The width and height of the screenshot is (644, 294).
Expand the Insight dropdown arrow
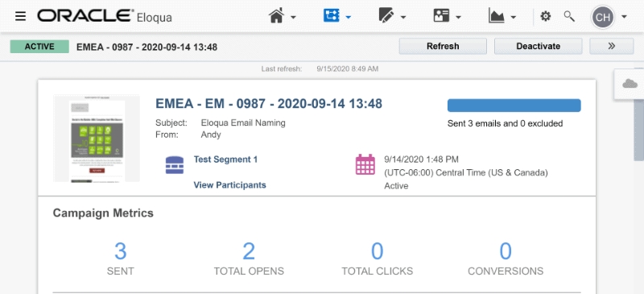coord(514,17)
